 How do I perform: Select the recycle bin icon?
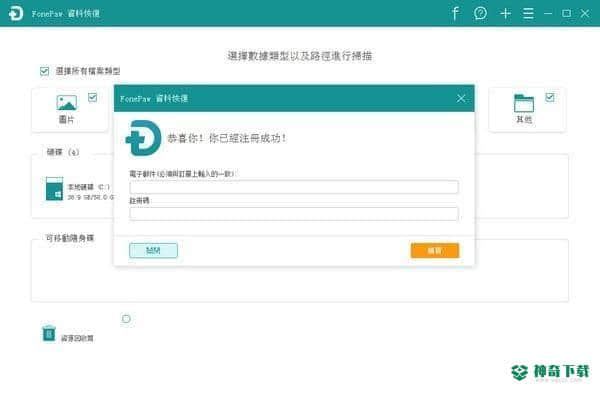pos(49,334)
